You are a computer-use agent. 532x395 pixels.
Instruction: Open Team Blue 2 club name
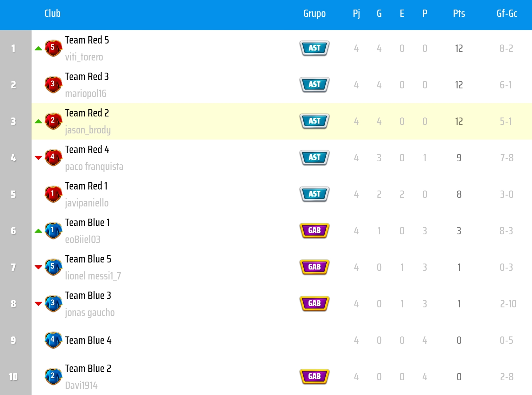tap(88, 368)
